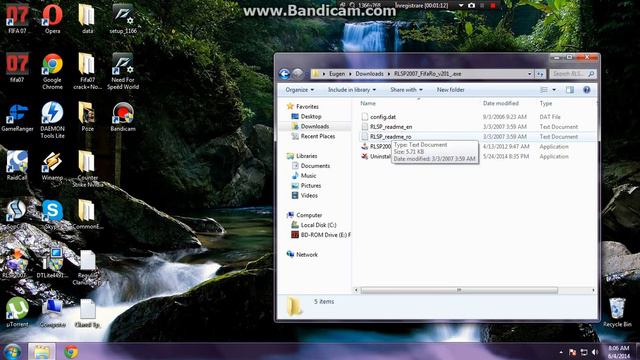Click the Explorer Back arrow button
Screen dimensions: 640x360
point(284,74)
